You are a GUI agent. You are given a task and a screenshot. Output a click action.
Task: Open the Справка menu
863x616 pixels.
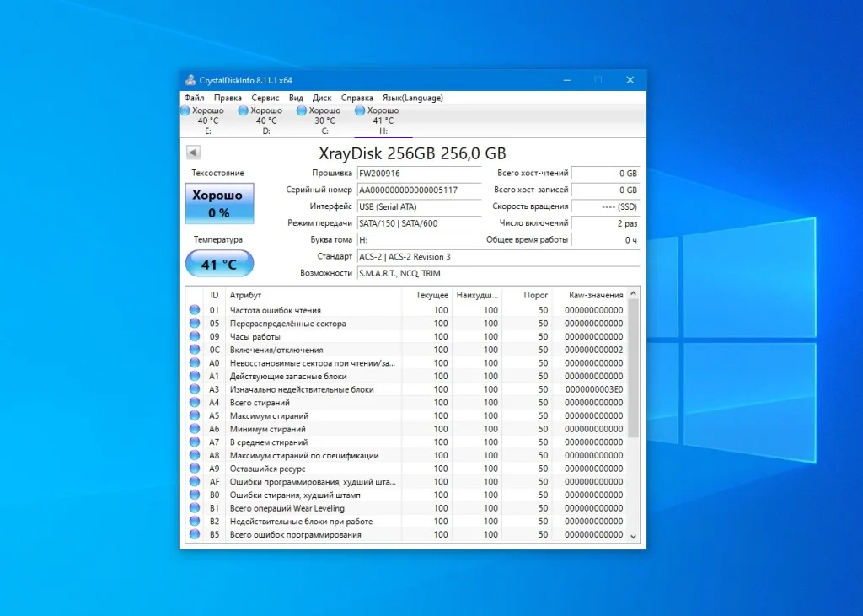(x=357, y=98)
